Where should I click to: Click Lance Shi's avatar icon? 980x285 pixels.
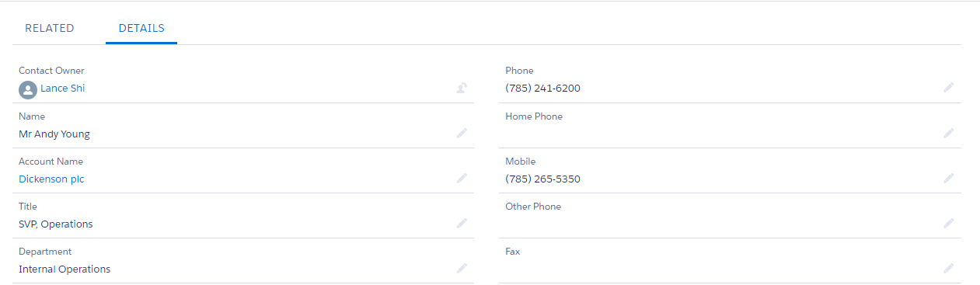click(28, 89)
